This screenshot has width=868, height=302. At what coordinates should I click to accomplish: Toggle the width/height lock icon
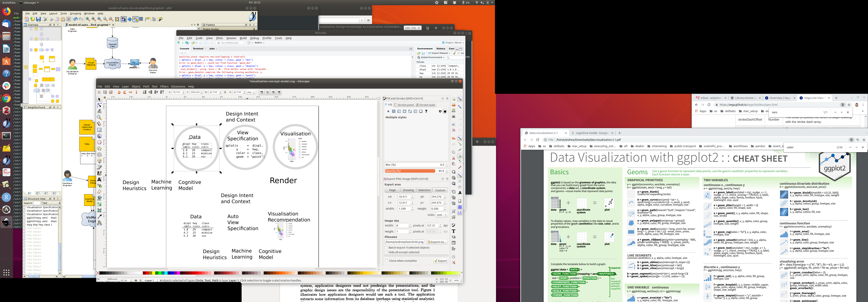[225, 92]
